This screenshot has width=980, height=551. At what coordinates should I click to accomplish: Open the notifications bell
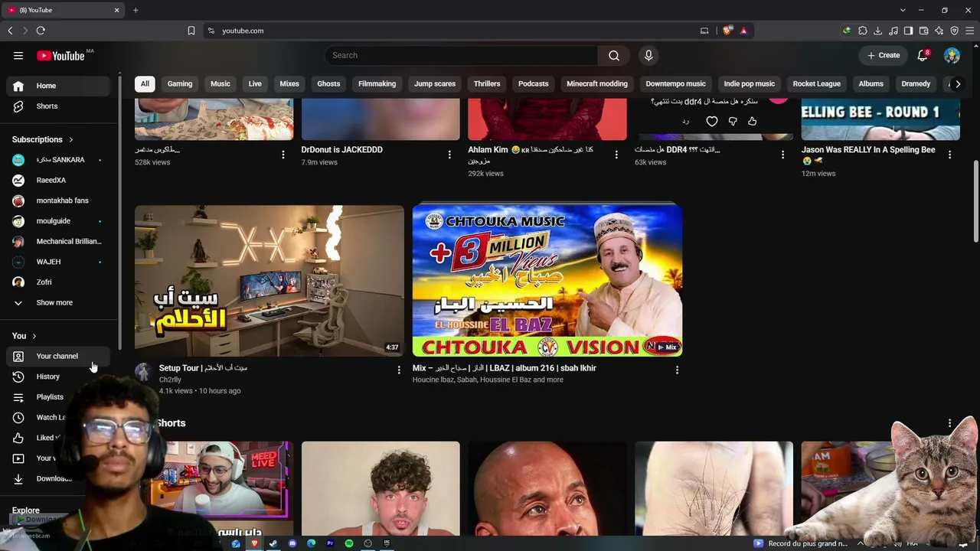pyautogui.click(x=923, y=55)
